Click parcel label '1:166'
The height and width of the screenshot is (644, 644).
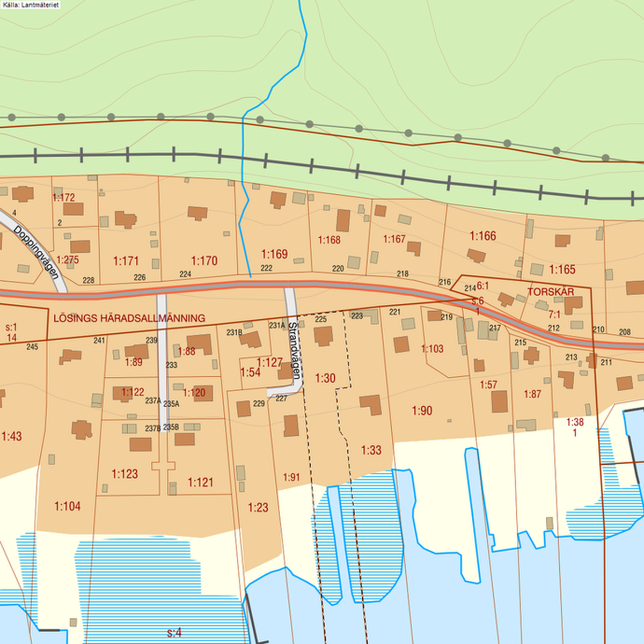click(x=483, y=236)
